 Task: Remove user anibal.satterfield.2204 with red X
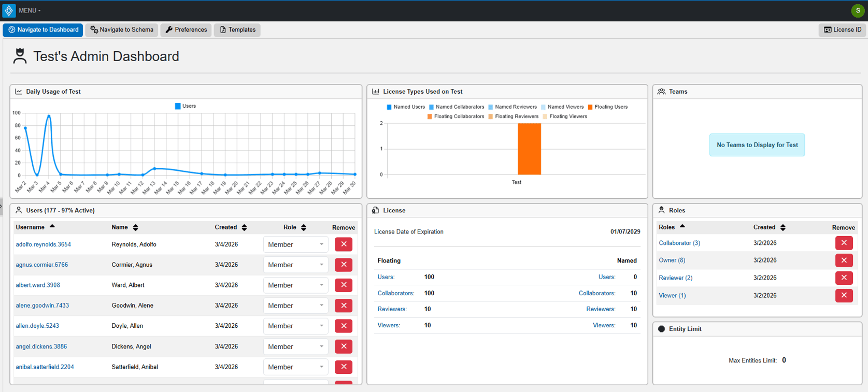(344, 367)
